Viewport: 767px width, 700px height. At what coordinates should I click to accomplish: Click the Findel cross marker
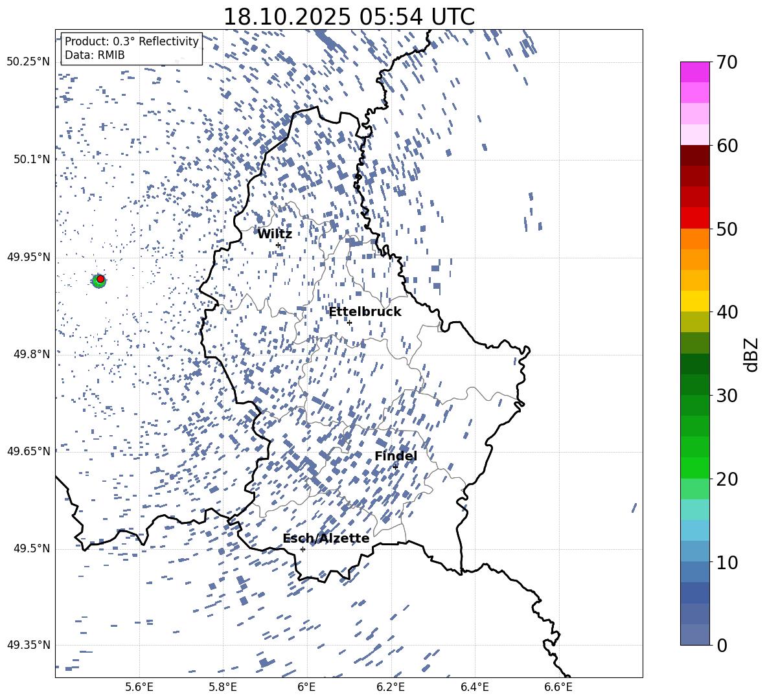point(395,467)
